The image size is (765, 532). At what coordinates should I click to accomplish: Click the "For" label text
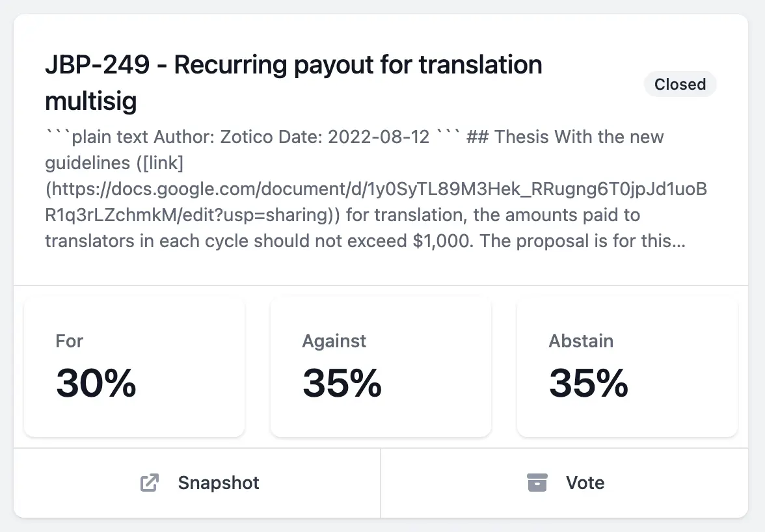click(x=70, y=341)
